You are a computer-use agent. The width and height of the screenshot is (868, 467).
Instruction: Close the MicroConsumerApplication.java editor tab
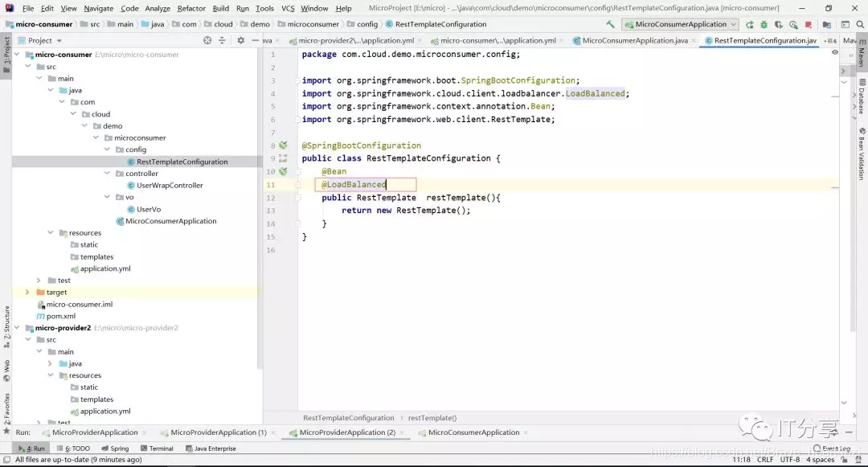[x=694, y=40]
